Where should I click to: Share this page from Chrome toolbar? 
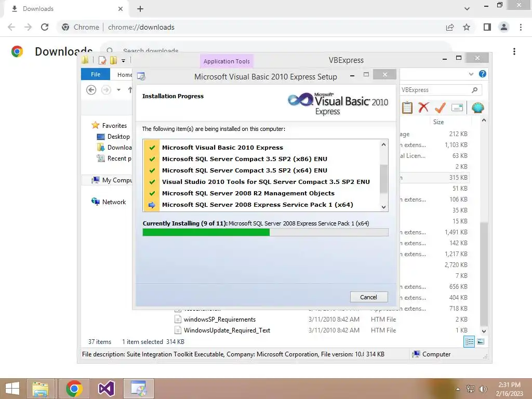pyautogui.click(x=450, y=27)
